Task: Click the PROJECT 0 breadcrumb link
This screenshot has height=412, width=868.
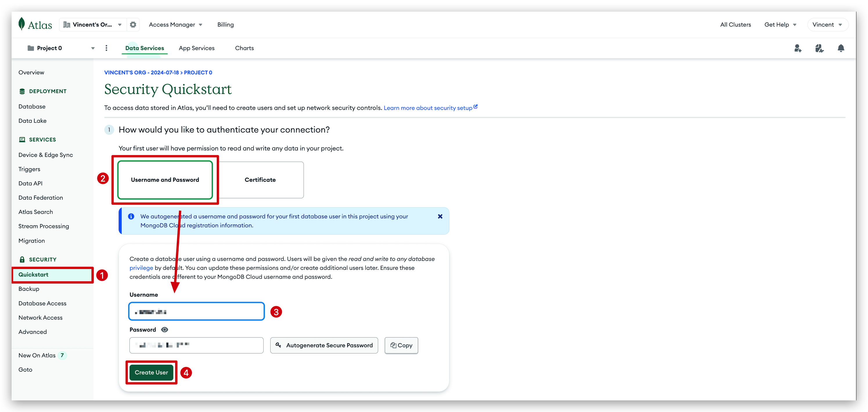Action: (x=198, y=72)
